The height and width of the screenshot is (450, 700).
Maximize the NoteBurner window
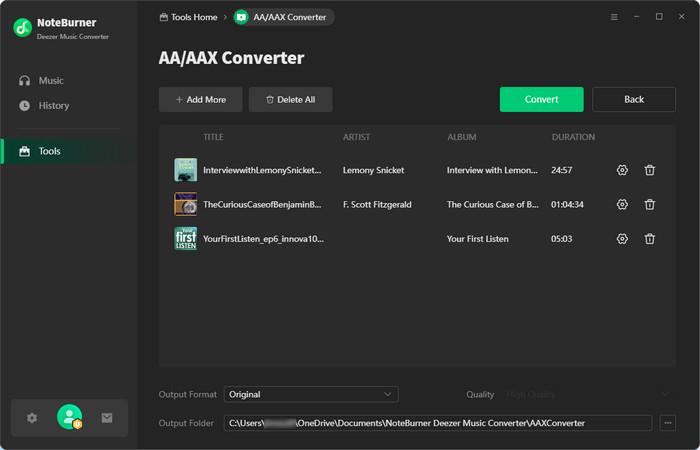[659, 17]
